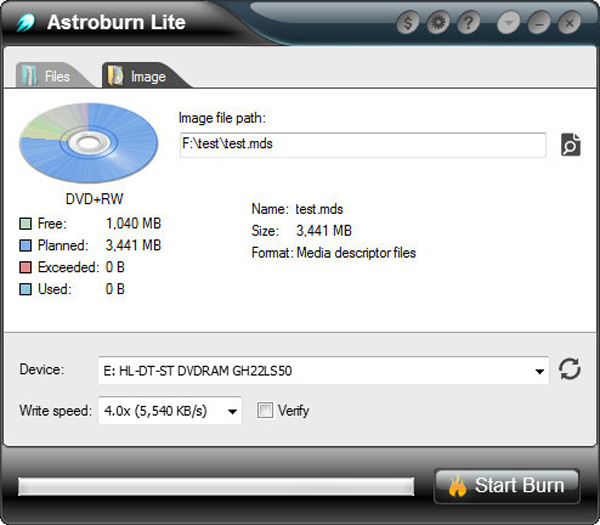Image resolution: width=600 pixels, height=525 pixels.
Task: Open settings via the gear icon
Action: (x=438, y=23)
